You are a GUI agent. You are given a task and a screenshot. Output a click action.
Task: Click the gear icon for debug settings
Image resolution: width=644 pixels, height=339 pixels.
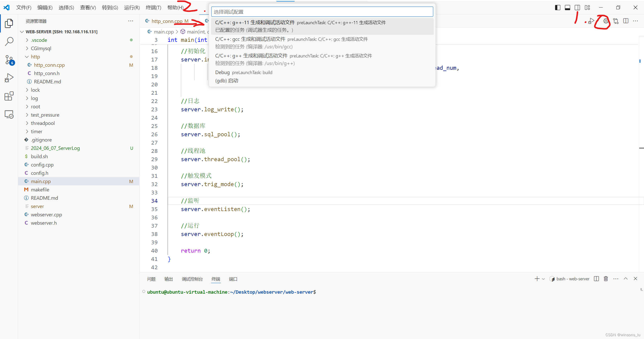pyautogui.click(x=606, y=21)
